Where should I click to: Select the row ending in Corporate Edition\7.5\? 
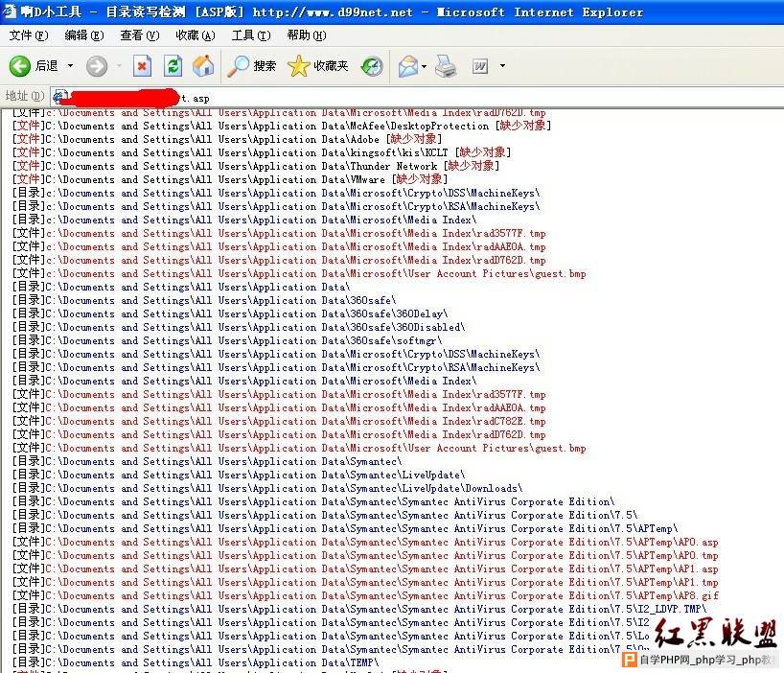tap(325, 516)
